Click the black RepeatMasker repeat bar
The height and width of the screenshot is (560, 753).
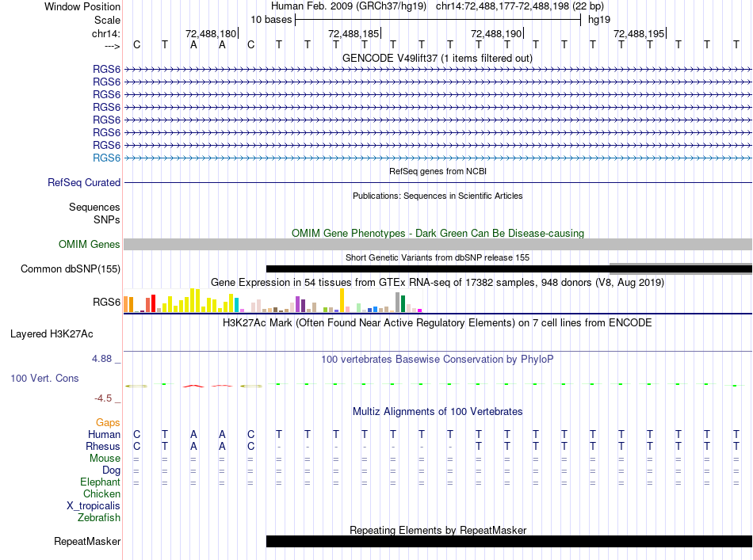click(x=509, y=541)
